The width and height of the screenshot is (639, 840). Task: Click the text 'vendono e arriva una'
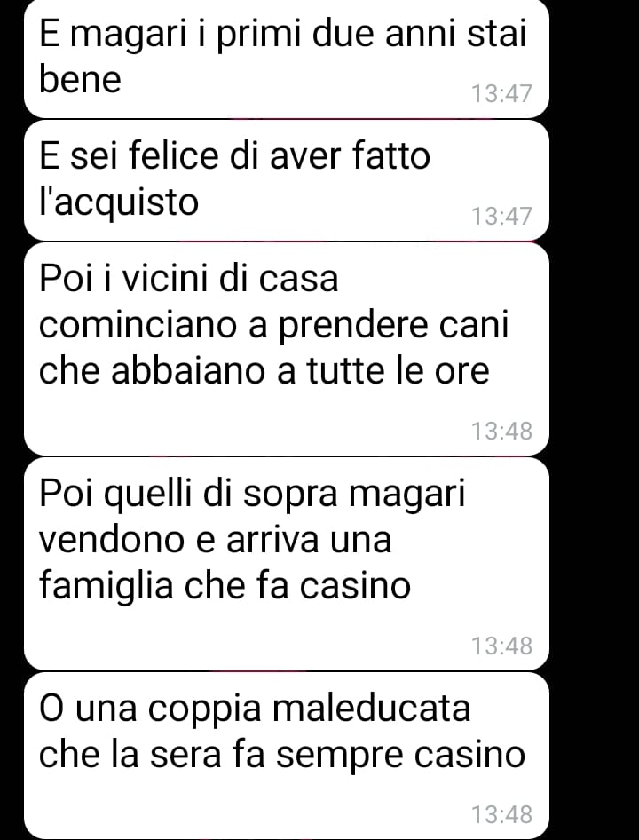[x=216, y=540]
